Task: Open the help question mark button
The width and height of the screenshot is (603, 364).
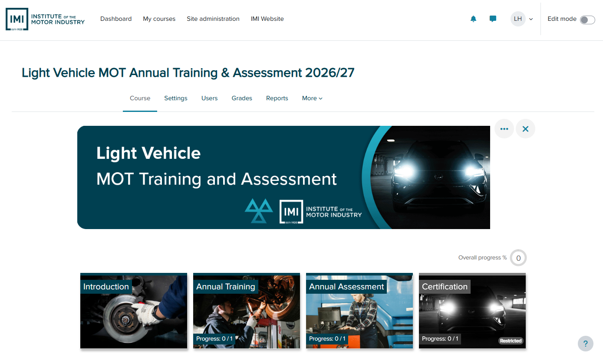Action: pyautogui.click(x=586, y=344)
